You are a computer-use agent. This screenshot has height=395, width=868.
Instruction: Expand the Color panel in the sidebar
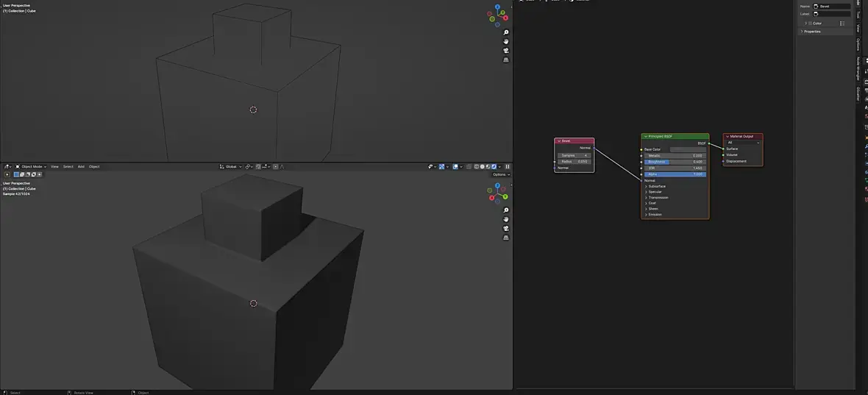point(806,24)
